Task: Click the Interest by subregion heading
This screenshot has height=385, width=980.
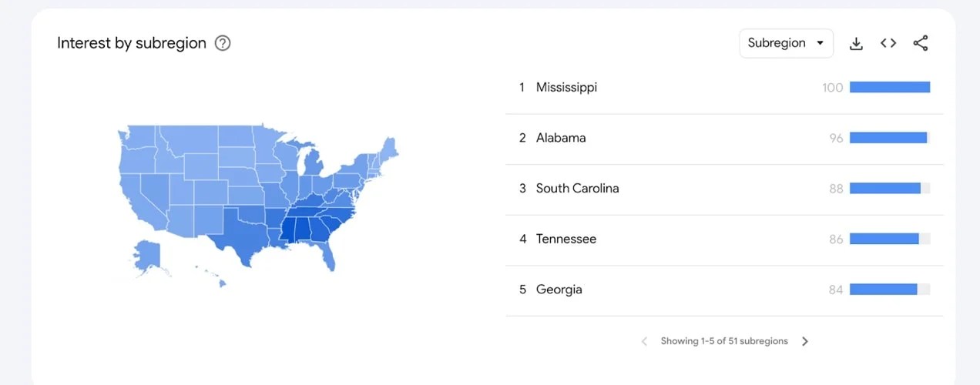Action: coord(132,43)
